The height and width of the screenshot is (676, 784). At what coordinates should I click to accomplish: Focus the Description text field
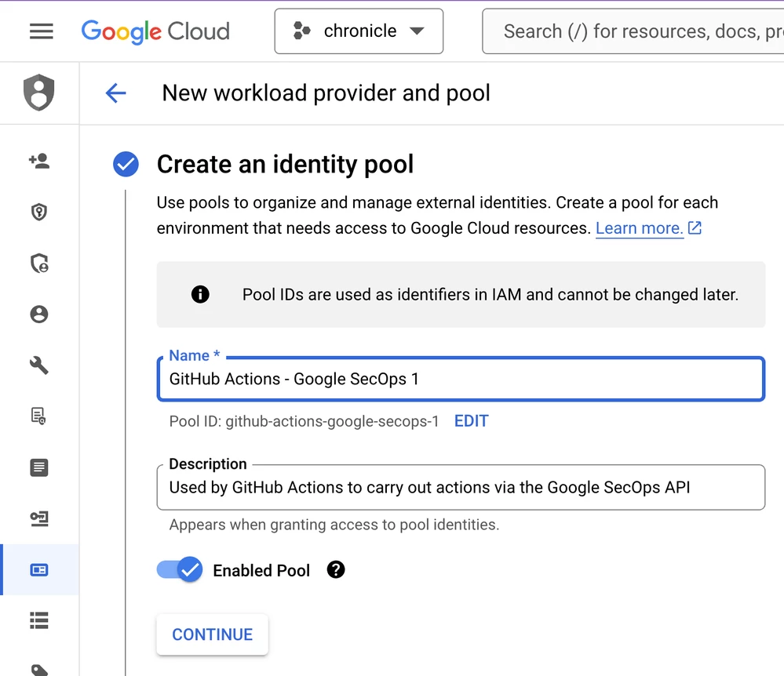(x=461, y=488)
